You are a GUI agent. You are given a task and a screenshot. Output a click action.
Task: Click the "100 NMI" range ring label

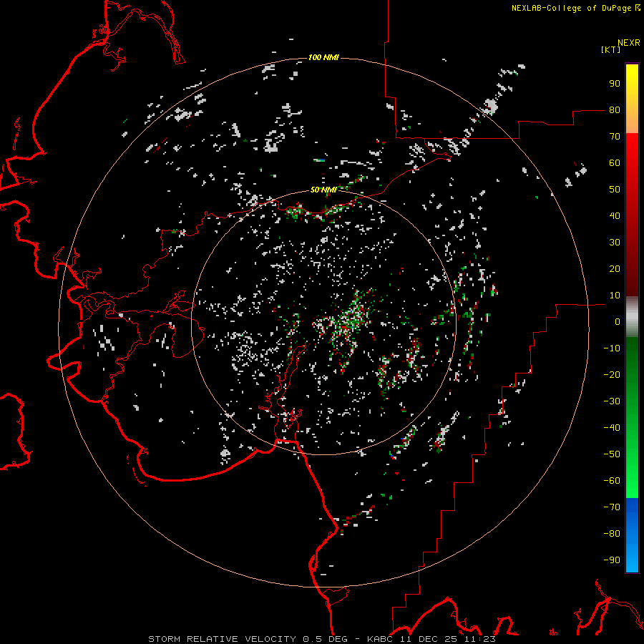coord(323,57)
